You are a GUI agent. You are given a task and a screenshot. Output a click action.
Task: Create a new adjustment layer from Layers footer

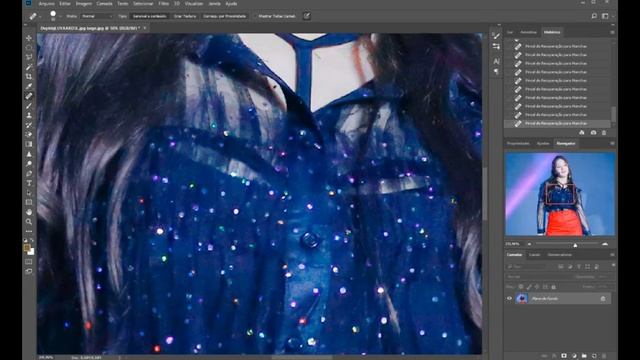click(574, 356)
